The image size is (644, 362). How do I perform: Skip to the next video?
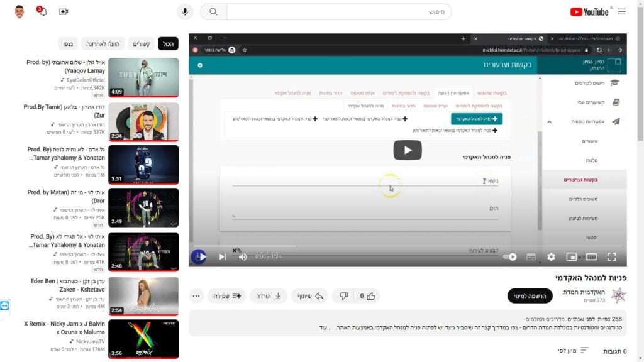point(223,256)
